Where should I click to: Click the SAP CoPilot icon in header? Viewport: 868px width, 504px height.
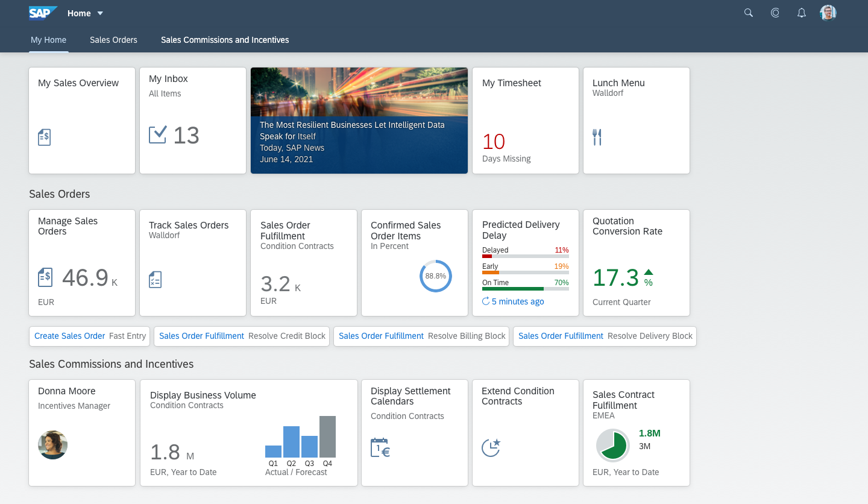[775, 13]
